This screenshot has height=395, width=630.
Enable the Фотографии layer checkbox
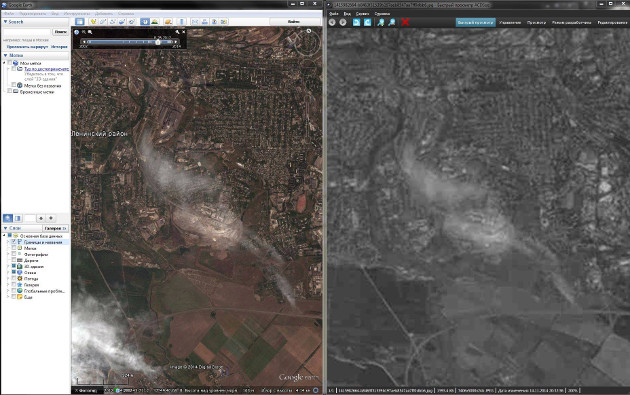tap(14, 254)
